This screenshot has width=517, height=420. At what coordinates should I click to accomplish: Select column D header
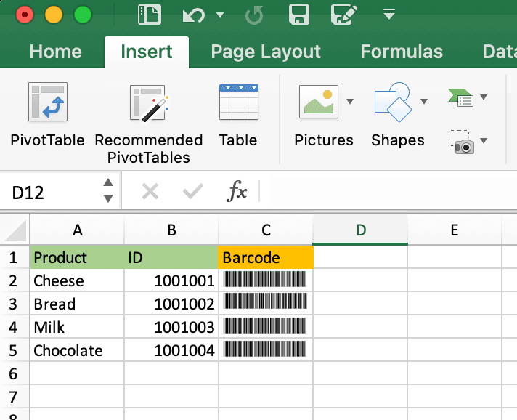point(360,230)
